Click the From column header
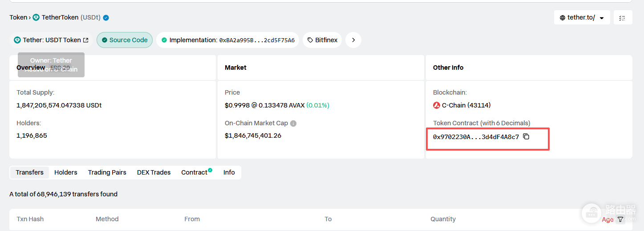The height and width of the screenshot is (231, 644). click(x=192, y=219)
